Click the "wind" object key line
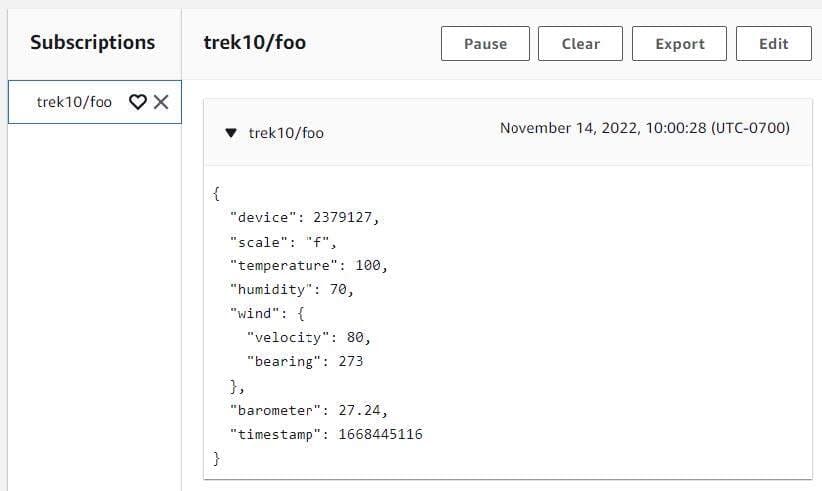The image size is (822, 491). [270, 313]
